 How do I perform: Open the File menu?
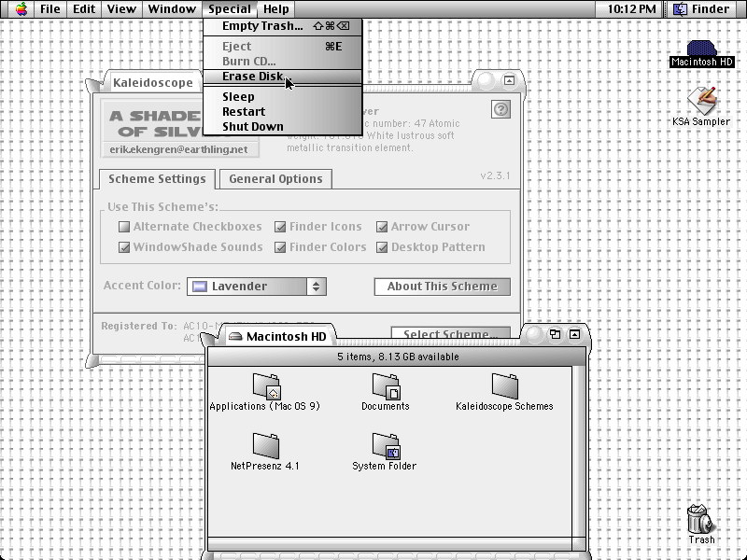click(49, 9)
